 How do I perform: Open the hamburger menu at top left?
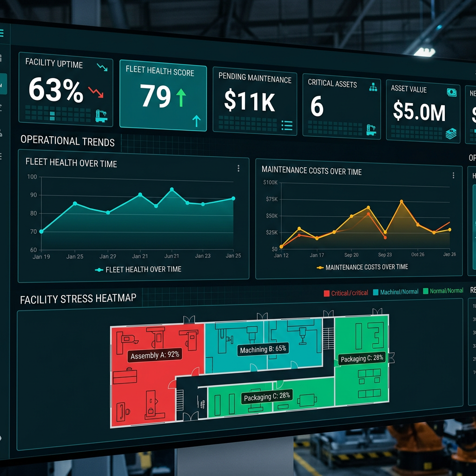coord(1,33)
